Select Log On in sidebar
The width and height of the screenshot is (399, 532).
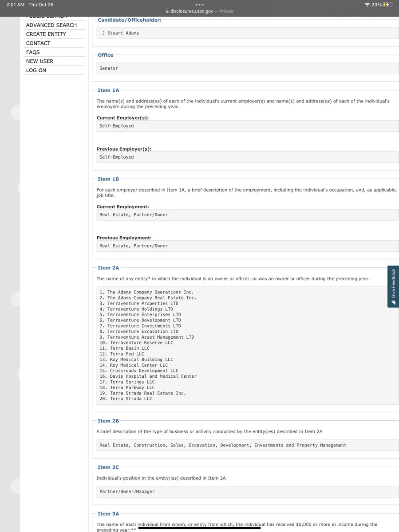pyautogui.click(x=36, y=70)
